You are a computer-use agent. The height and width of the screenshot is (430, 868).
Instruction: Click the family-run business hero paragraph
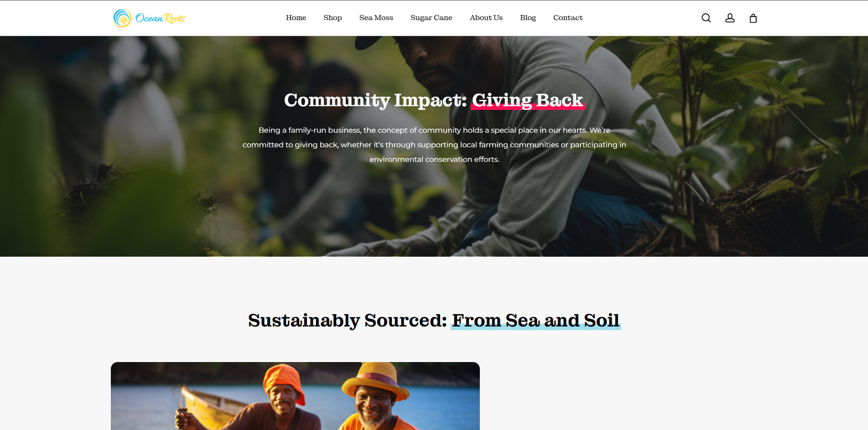[x=434, y=145]
